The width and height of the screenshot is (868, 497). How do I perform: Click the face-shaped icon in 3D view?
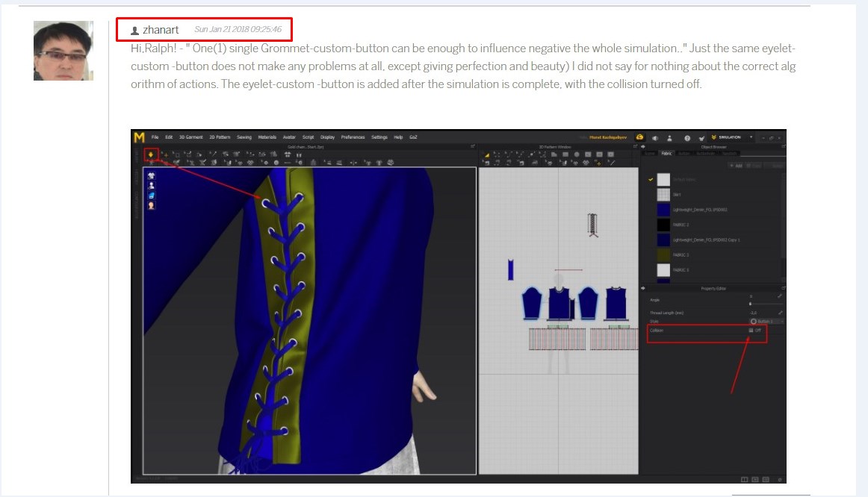pyautogui.click(x=151, y=206)
